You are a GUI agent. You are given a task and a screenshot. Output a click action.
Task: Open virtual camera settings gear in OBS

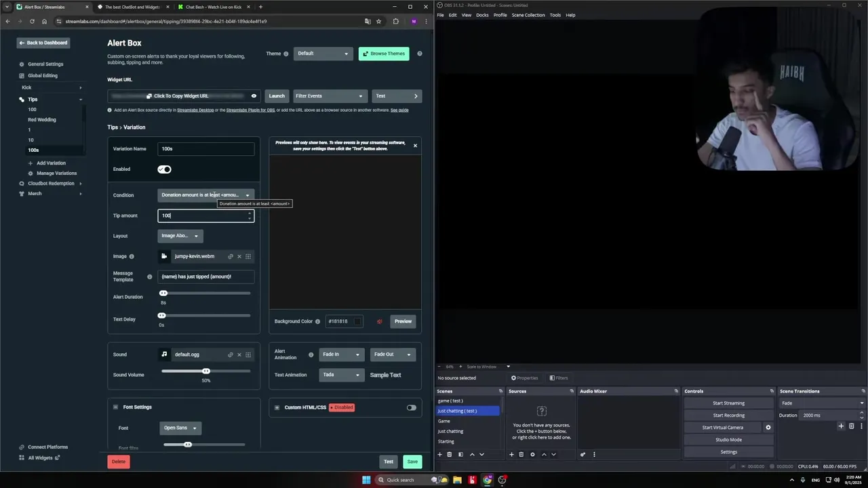point(768,428)
